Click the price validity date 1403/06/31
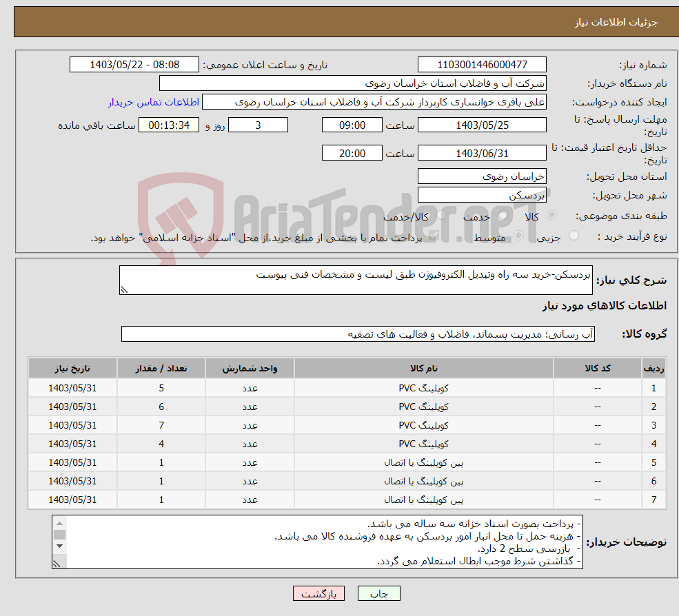The image size is (679, 616). [x=482, y=153]
